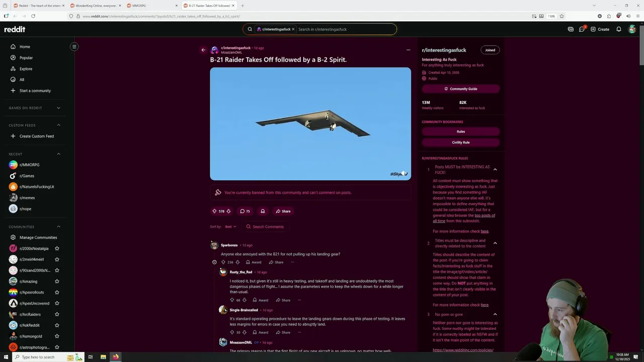
Task: Upvote Sperbonzo's comment
Action: pyautogui.click(x=223, y=262)
